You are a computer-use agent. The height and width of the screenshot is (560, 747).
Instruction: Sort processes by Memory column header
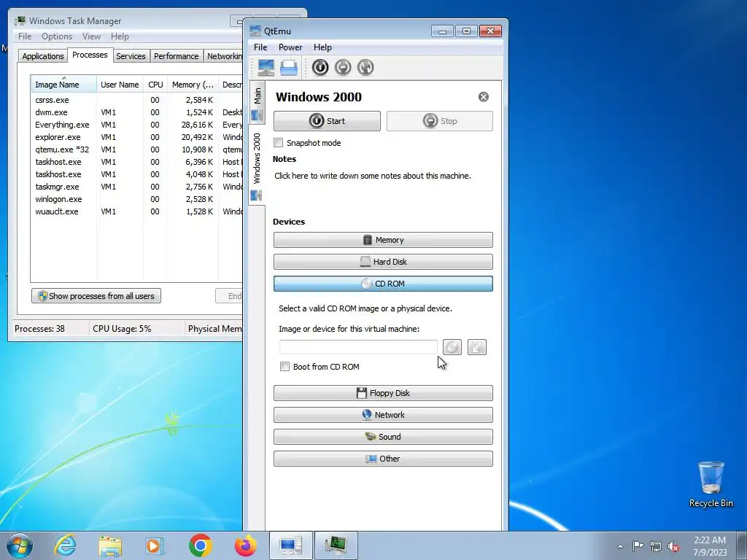click(193, 85)
